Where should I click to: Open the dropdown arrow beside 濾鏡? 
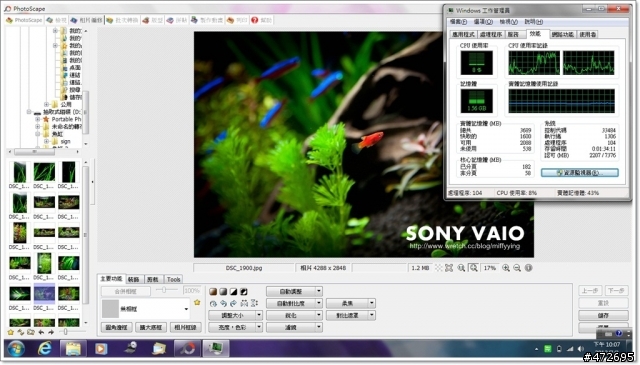point(319,327)
